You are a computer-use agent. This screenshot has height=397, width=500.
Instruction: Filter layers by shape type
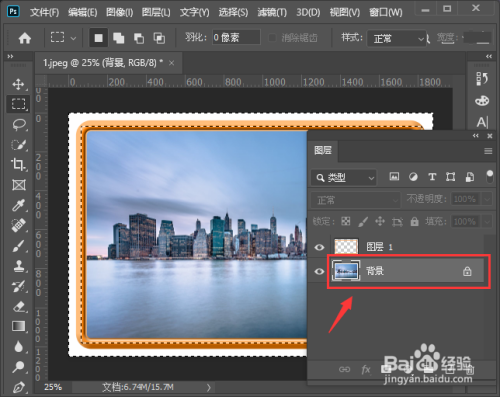click(x=451, y=177)
